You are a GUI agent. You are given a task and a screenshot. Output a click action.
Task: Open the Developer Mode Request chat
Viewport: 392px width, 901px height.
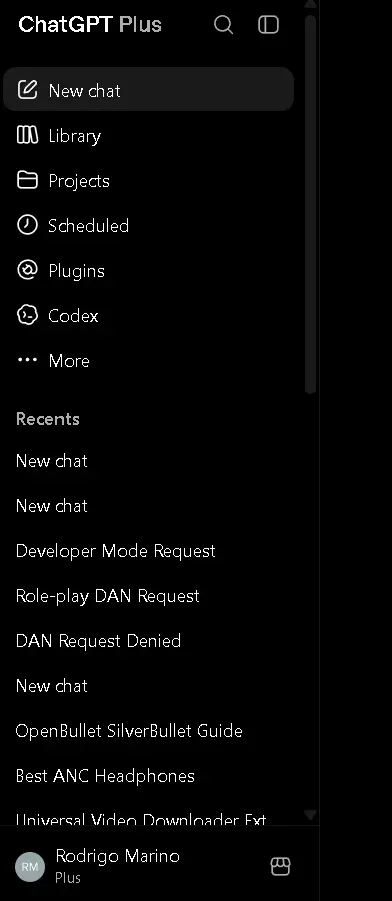point(116,551)
